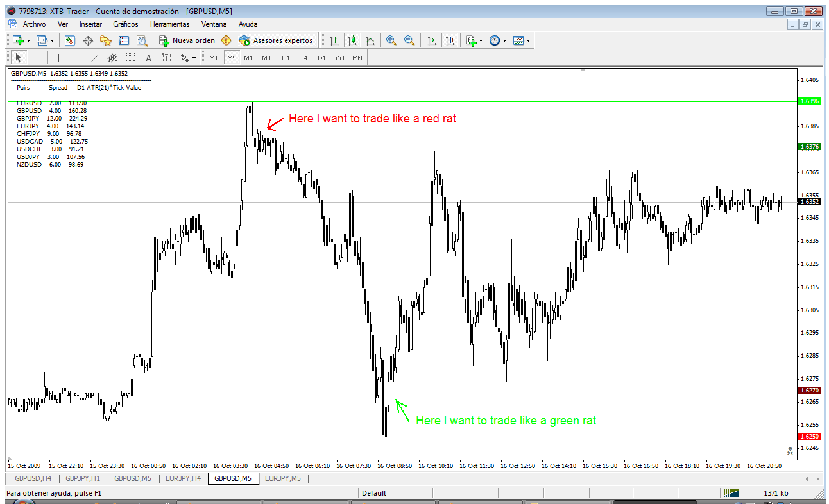Select the arrows drawing tool
This screenshot has height=504, width=829.
pos(184,58)
